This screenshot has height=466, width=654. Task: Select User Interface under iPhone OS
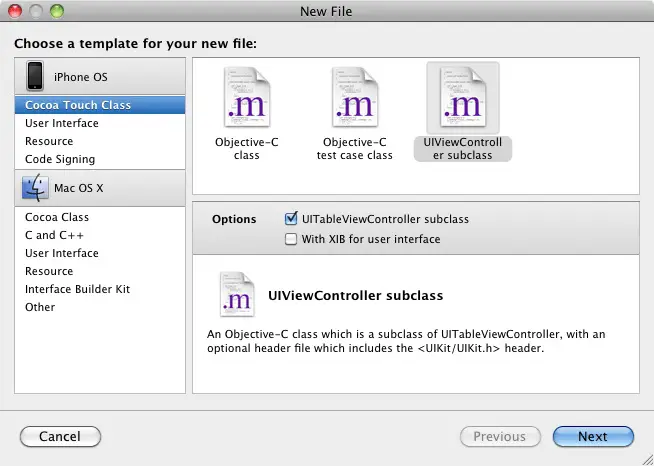tap(100, 123)
